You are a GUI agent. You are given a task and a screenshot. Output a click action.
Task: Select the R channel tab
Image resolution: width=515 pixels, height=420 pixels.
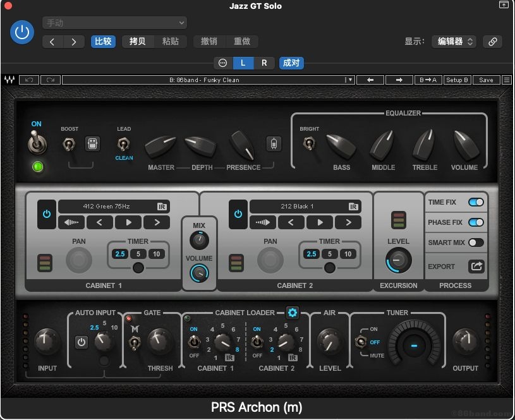pos(264,63)
